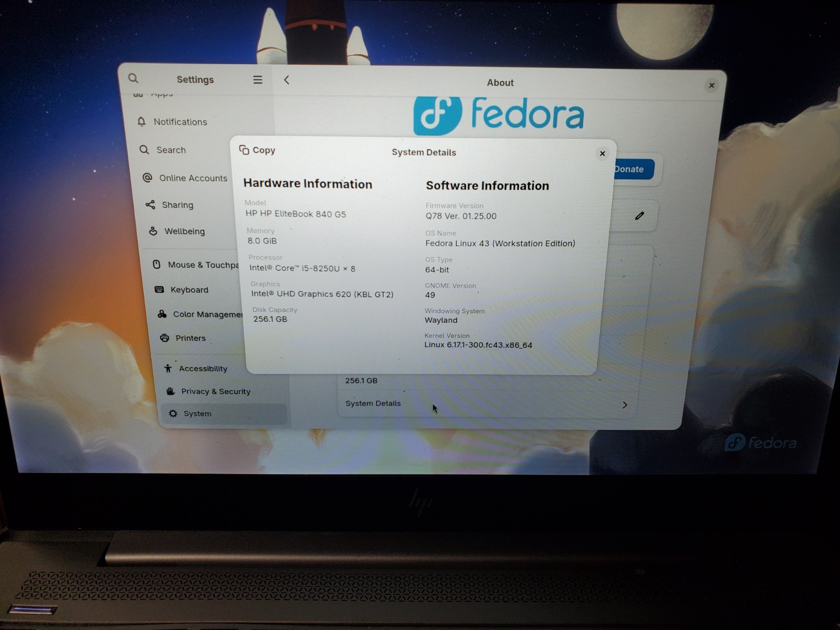
Task: Click the Fedora logo in About page
Action: click(x=498, y=114)
